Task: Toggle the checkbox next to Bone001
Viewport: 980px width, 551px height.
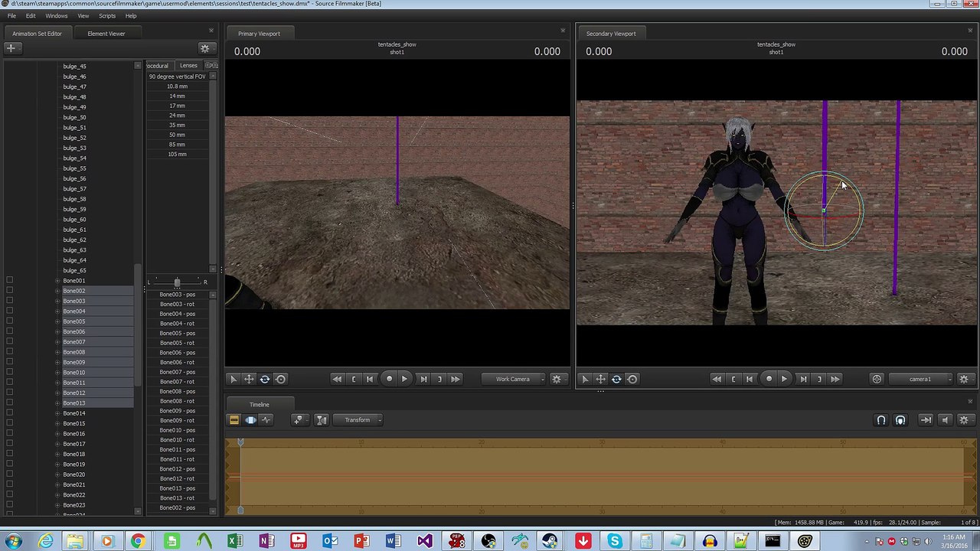Action: click(x=9, y=281)
